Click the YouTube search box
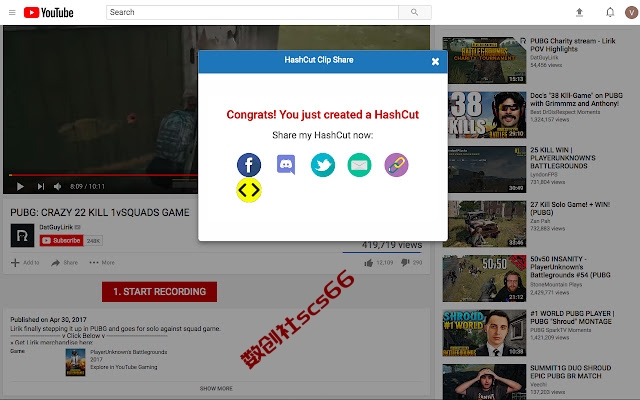This screenshot has width=640, height=400. [x=252, y=12]
